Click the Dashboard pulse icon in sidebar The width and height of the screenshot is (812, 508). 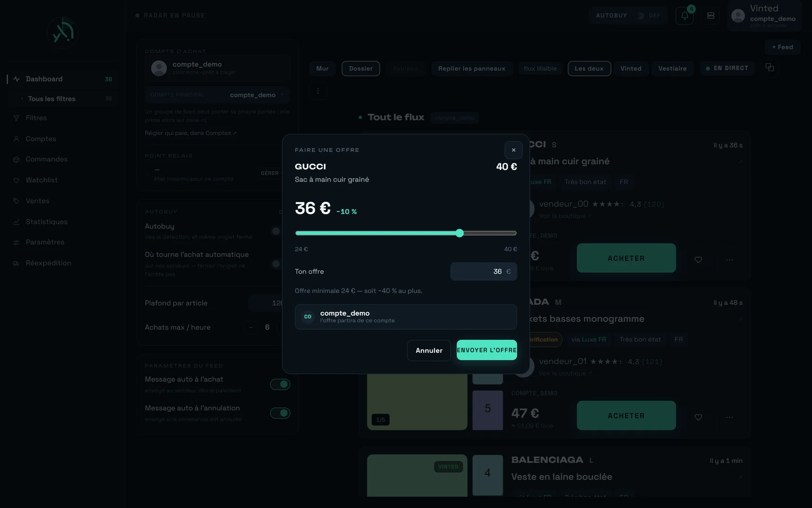17,79
